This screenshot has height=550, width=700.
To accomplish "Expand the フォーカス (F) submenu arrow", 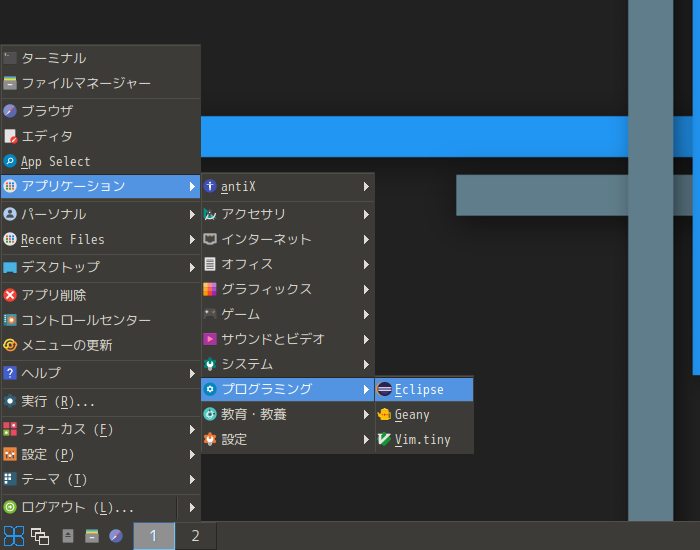I will coord(192,429).
